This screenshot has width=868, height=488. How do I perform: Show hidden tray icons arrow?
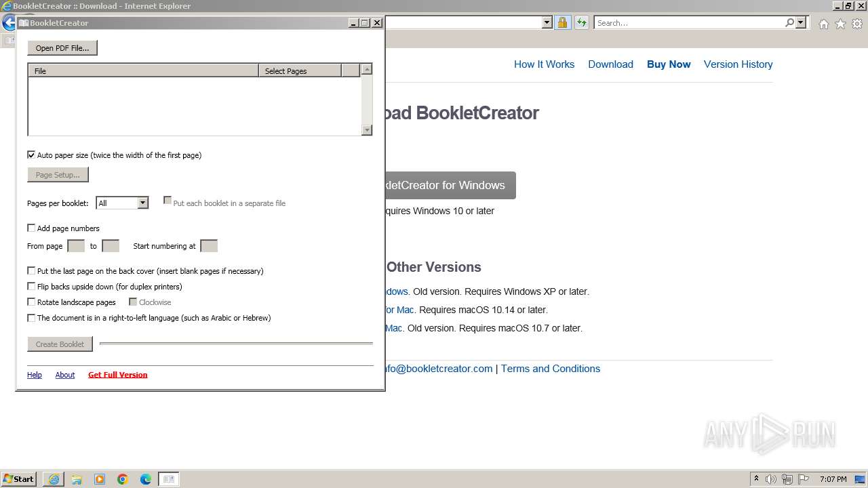757,479
